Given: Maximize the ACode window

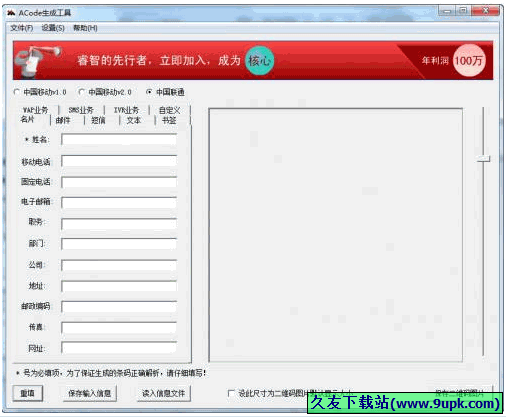Looking at the screenshot, I should (x=463, y=12).
